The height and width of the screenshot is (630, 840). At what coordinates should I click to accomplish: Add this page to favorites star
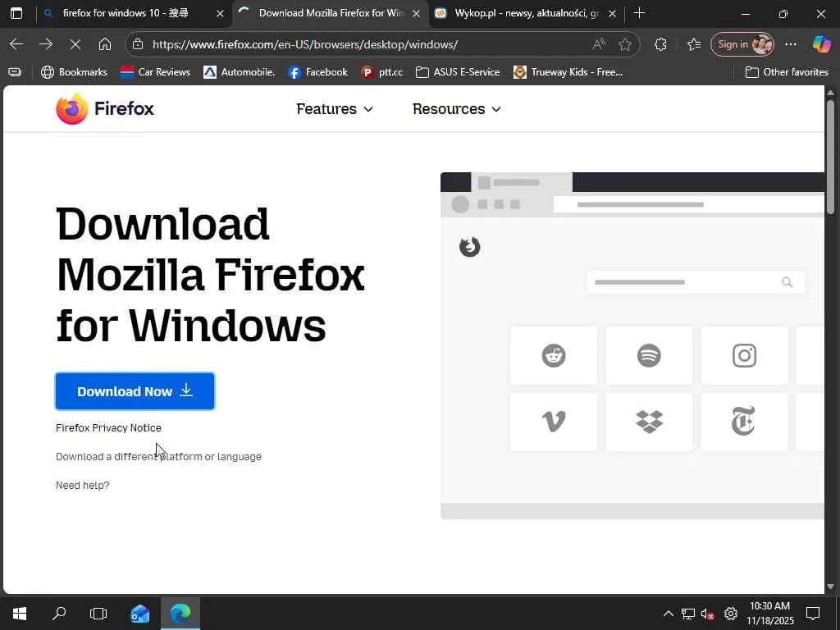(624, 44)
